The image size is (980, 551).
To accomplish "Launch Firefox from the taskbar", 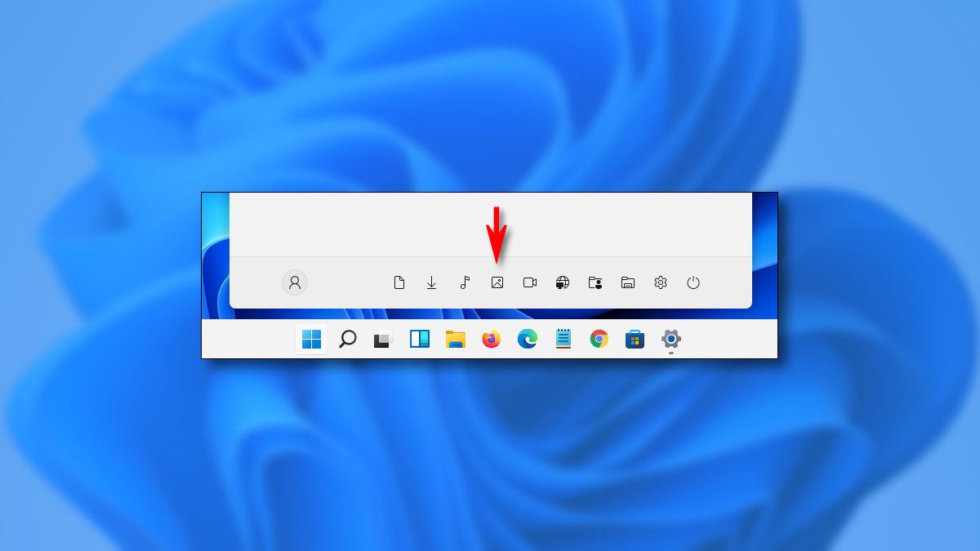I will pyautogui.click(x=491, y=339).
